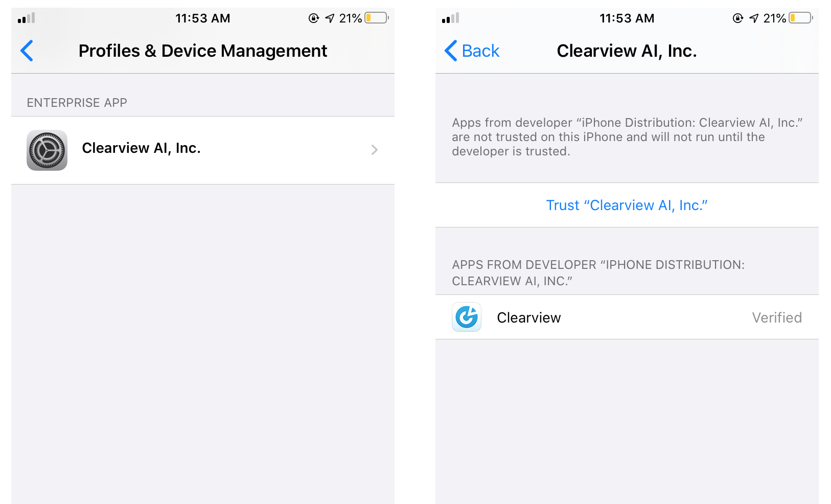Image resolution: width=831 pixels, height=504 pixels.
Task: Tap the ENTERPRISE APP section header
Action: [77, 103]
